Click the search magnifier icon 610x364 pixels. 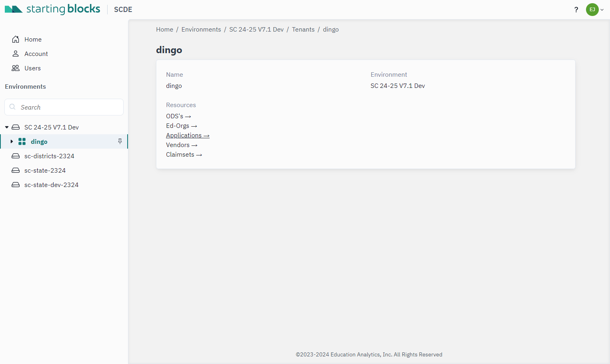point(12,107)
